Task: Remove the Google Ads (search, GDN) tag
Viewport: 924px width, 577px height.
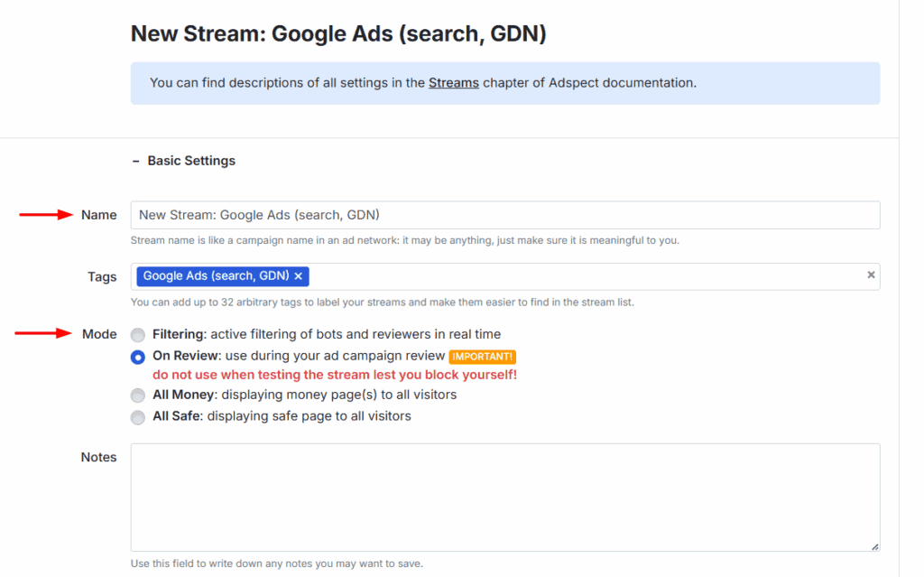Action: pos(298,276)
